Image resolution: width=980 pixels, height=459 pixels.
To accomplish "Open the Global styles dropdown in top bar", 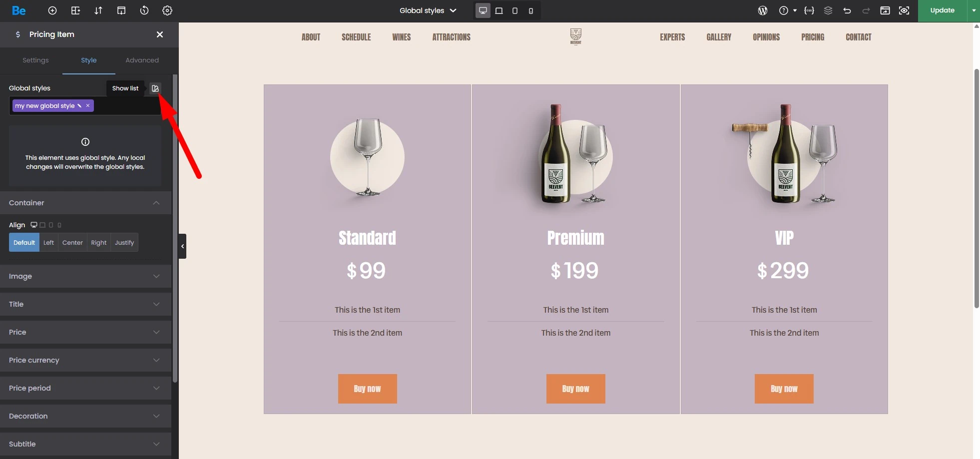I will pyautogui.click(x=428, y=10).
